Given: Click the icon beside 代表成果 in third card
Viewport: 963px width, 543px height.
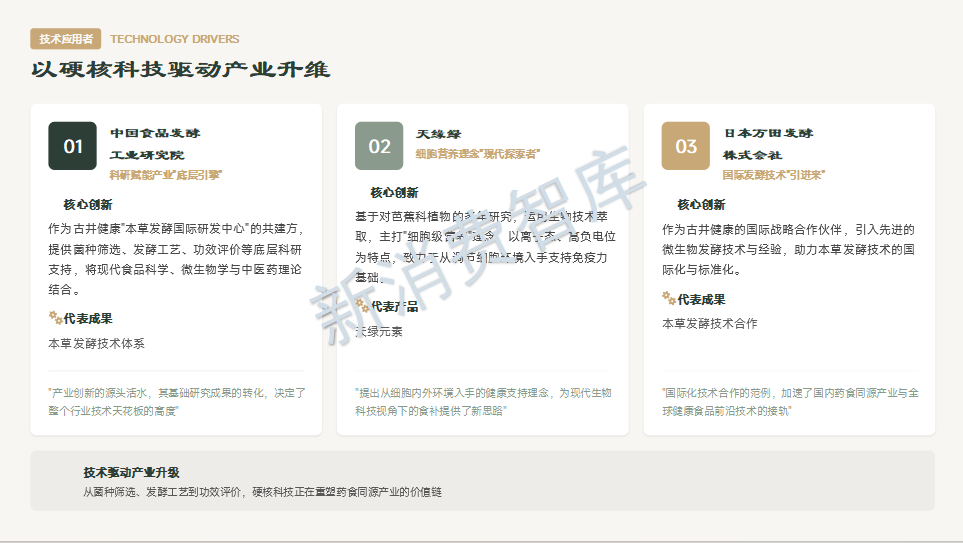Looking at the screenshot, I should 668,298.
